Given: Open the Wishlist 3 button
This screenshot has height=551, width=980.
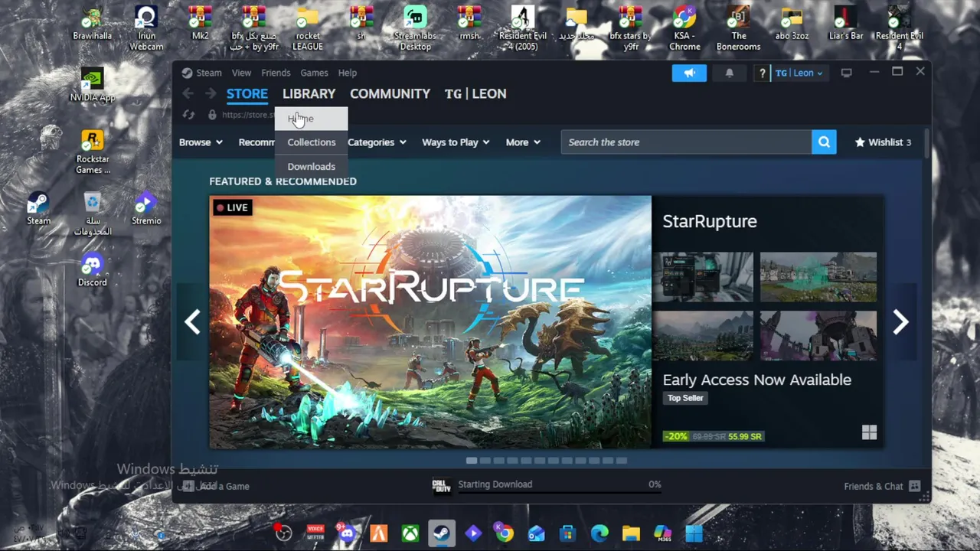Looking at the screenshot, I should point(883,142).
